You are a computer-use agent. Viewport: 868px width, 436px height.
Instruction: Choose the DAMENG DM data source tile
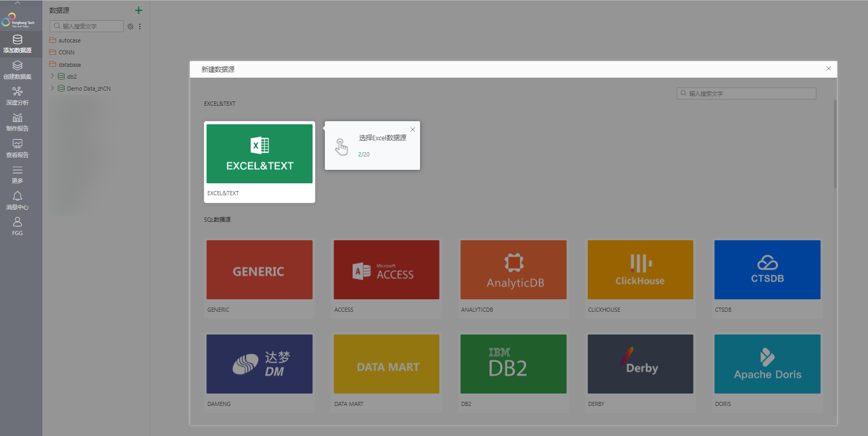(x=259, y=364)
